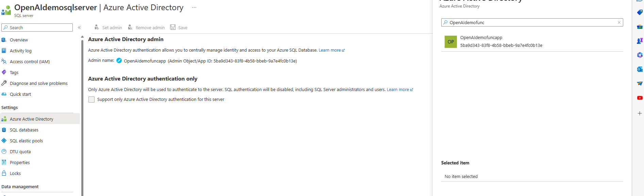The width and height of the screenshot is (644, 196).
Task: Click the ellipsis next to the page title
Action: pos(194,7)
